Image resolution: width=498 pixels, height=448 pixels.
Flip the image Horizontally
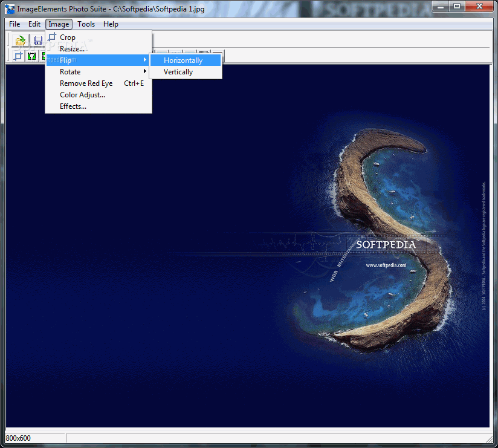tap(186, 60)
